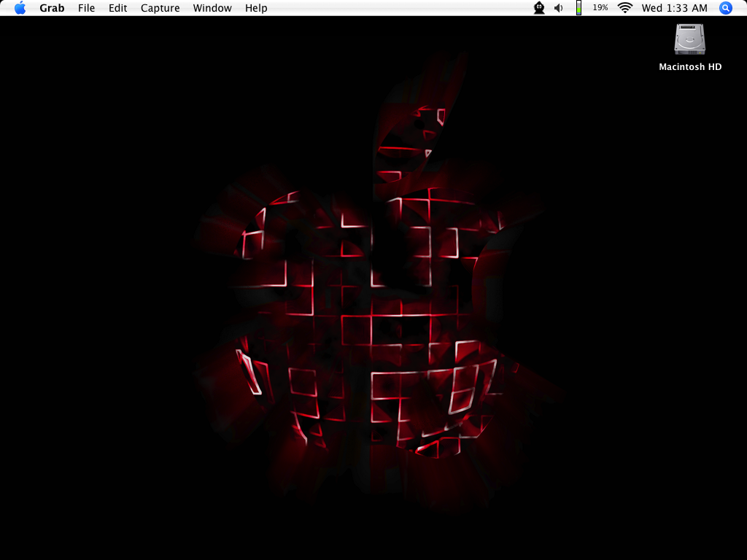Click the Wed 1:33 AM clock
The height and width of the screenshot is (560, 747).
coord(674,8)
